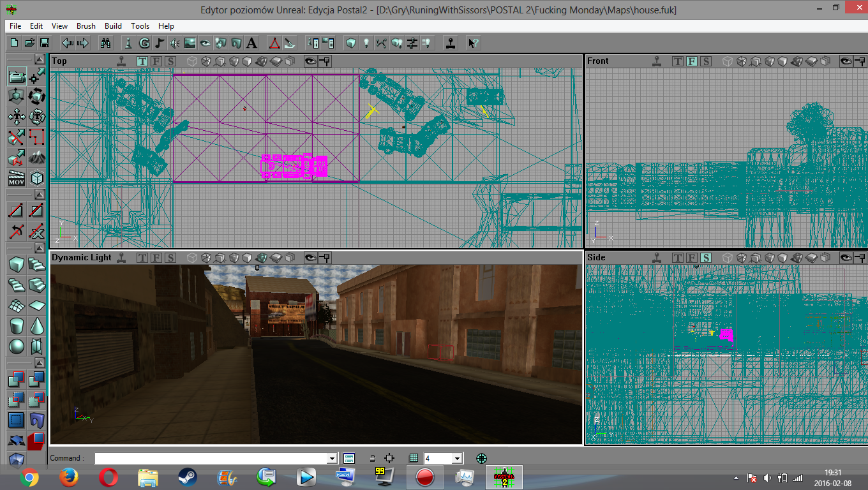Toggle selection lock padlock at bottom
The width and height of the screenshot is (868, 490).
click(373, 458)
